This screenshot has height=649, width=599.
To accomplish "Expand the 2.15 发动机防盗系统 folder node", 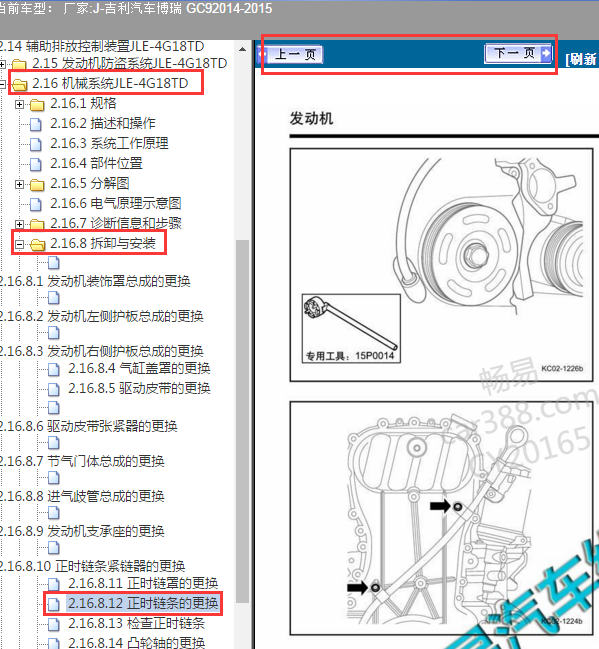I will 2,64.
